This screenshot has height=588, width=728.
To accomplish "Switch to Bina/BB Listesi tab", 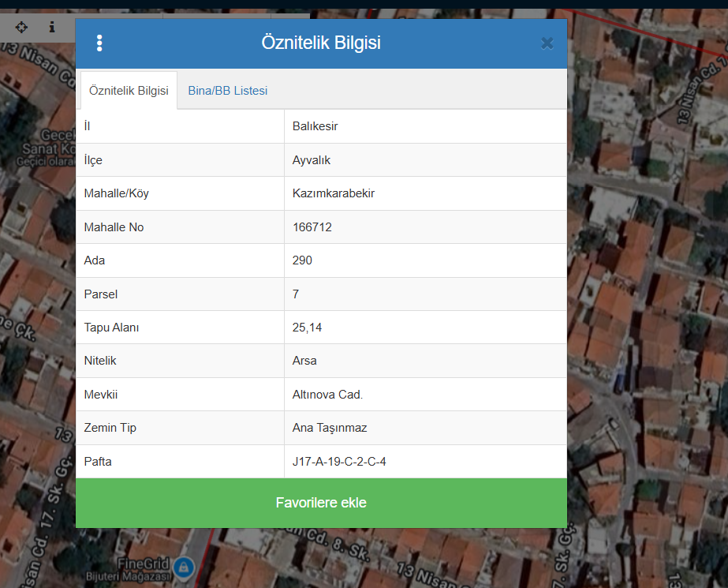I will coord(227,91).
